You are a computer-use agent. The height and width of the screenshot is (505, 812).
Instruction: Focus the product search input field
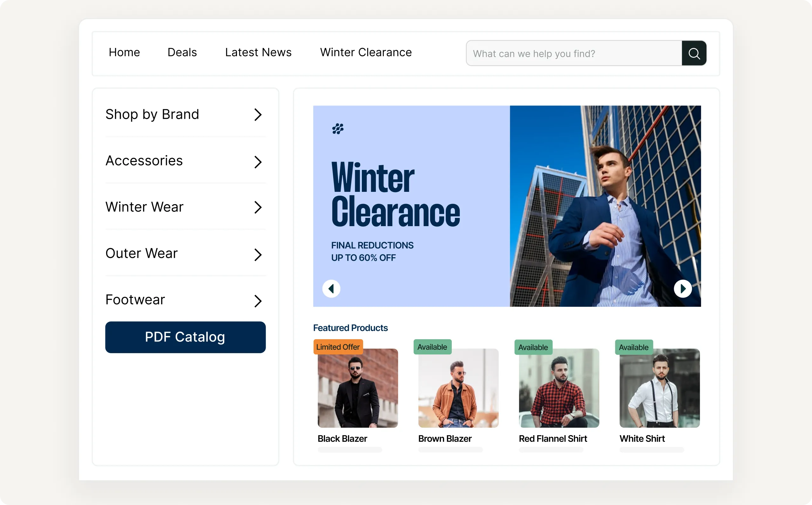click(574, 53)
